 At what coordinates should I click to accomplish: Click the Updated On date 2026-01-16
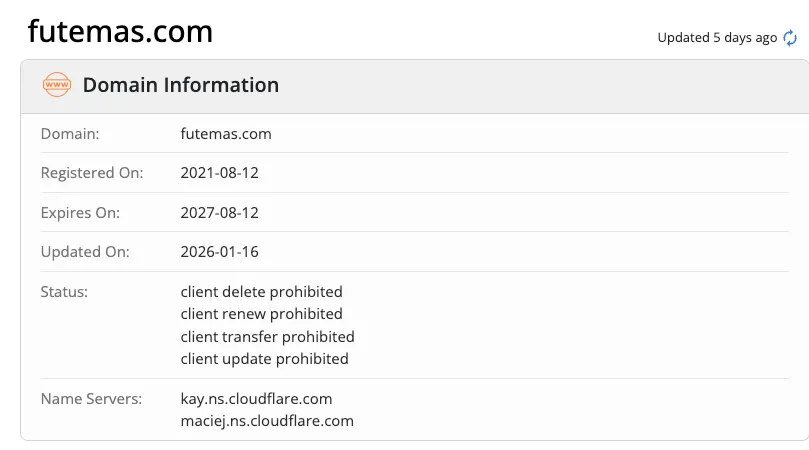point(219,252)
